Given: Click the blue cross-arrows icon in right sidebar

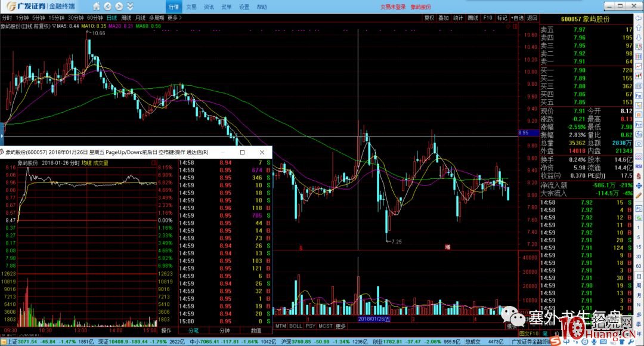Looking at the screenshot, I should [639, 186].
